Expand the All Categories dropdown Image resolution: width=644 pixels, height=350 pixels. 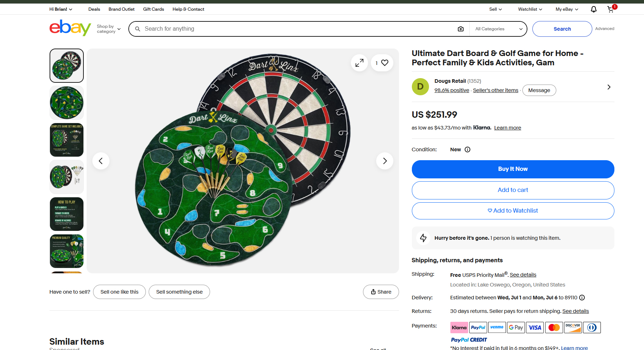click(x=499, y=29)
